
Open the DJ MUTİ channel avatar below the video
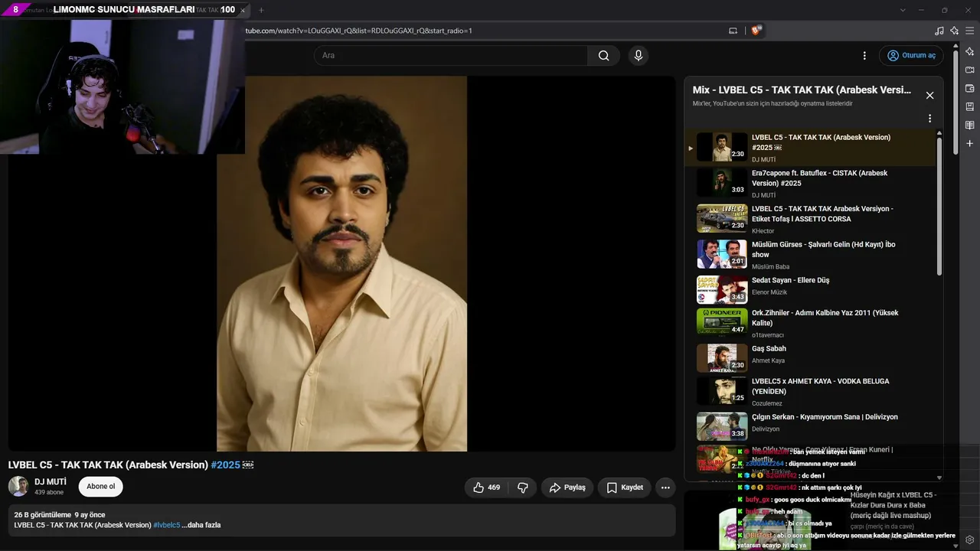[18, 487]
